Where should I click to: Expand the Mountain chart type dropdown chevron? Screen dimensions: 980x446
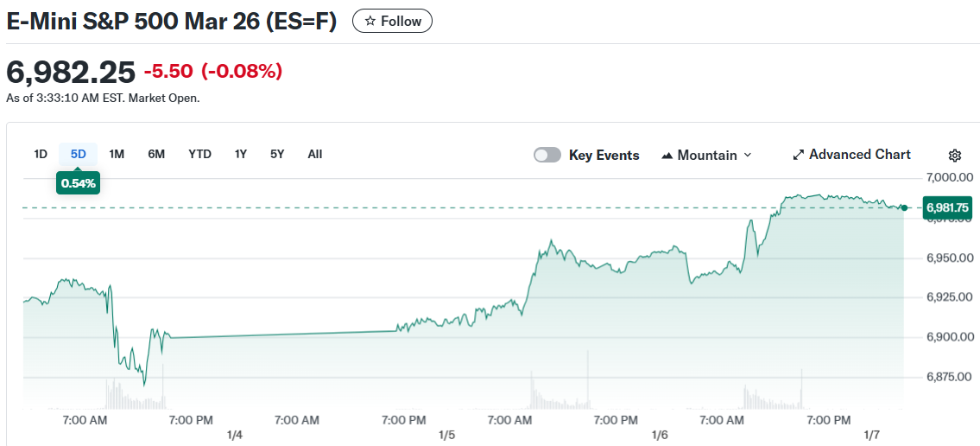748,156
